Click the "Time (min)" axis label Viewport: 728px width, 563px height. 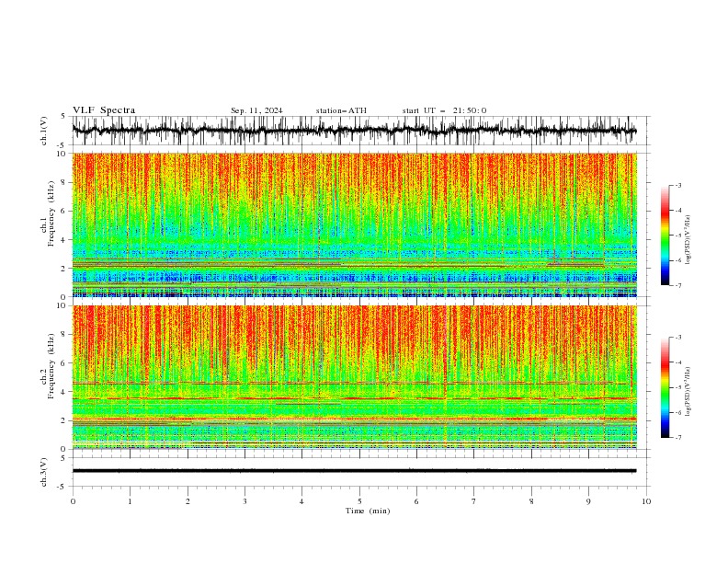368,511
